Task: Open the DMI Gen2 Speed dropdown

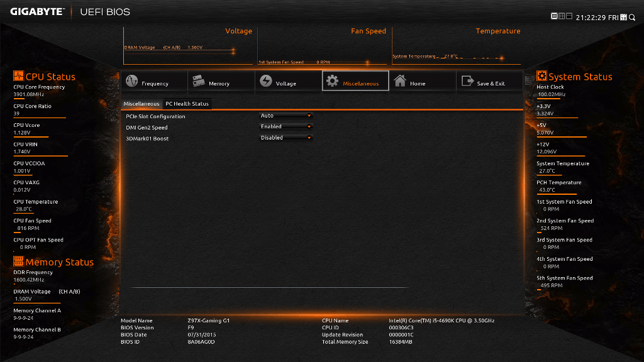Action: [286, 127]
